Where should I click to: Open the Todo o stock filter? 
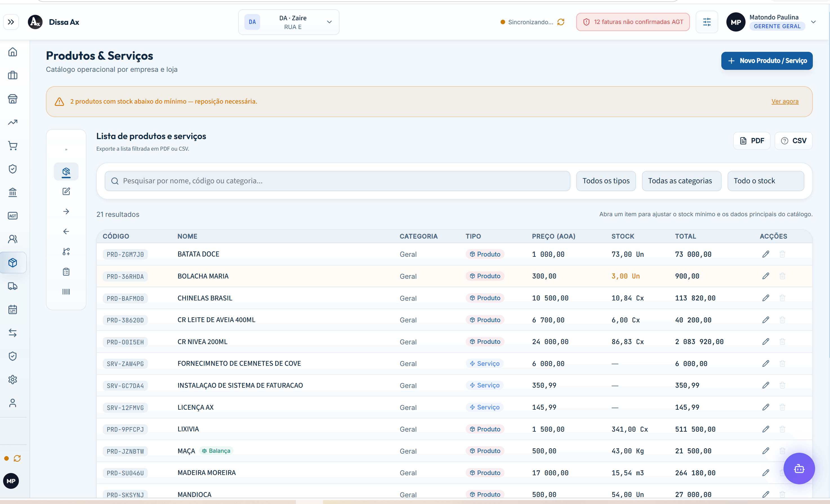pos(766,181)
